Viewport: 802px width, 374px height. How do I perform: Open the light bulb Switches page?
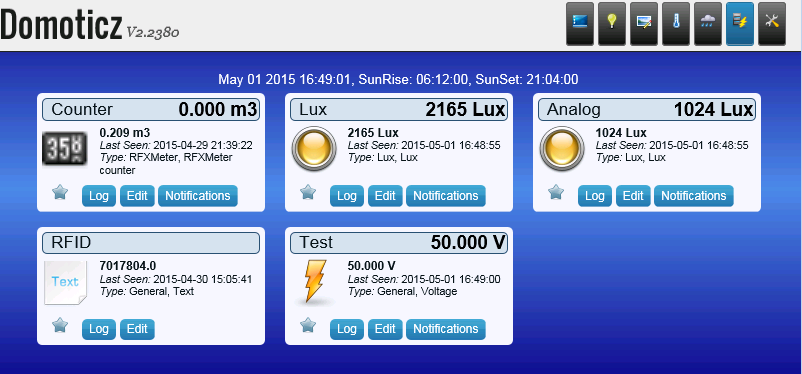(x=612, y=24)
